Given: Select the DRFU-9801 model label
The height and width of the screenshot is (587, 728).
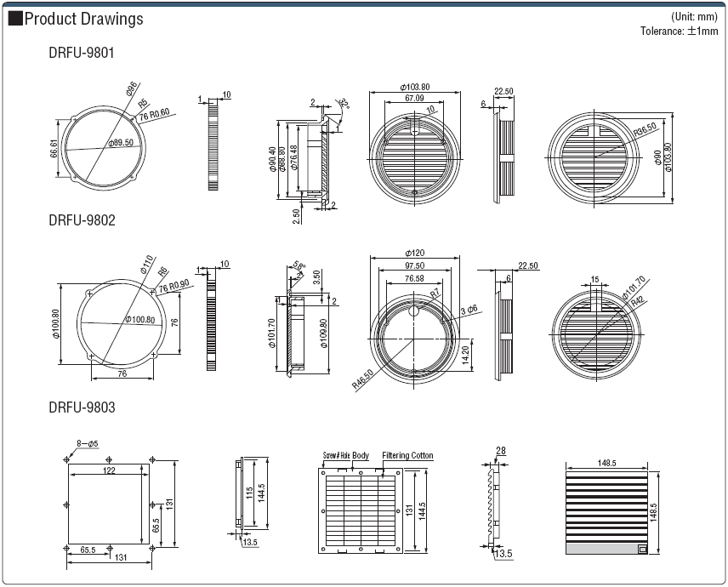Looking at the screenshot, I should pyautogui.click(x=82, y=53).
